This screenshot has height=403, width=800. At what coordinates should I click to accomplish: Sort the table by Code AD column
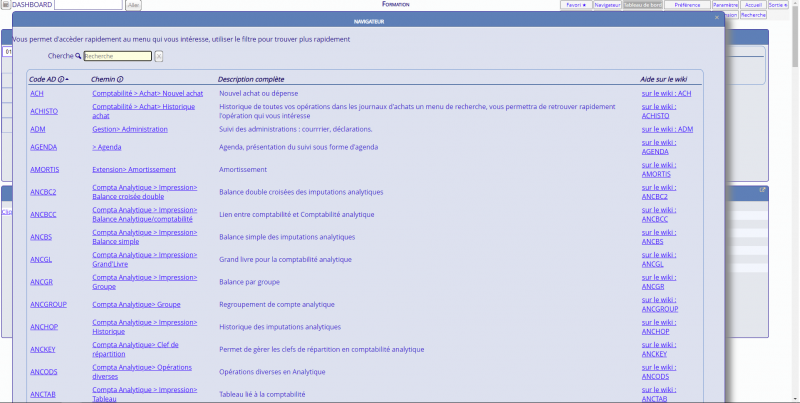(x=43, y=79)
